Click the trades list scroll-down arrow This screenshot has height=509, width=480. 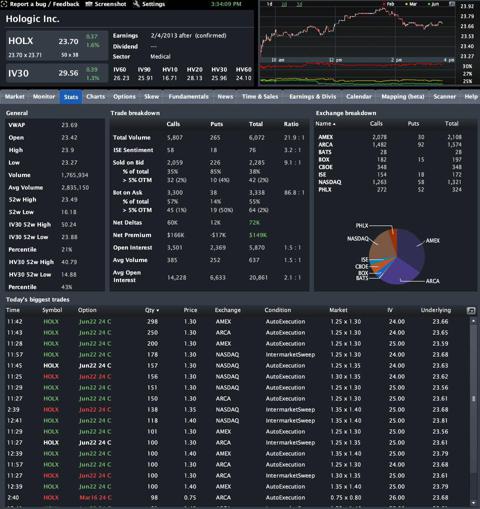click(x=473, y=503)
